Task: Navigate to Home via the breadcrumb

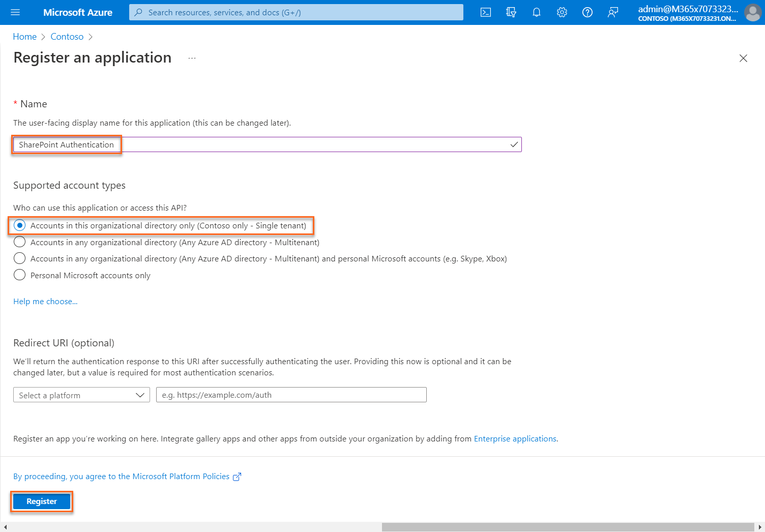Action: coord(24,36)
